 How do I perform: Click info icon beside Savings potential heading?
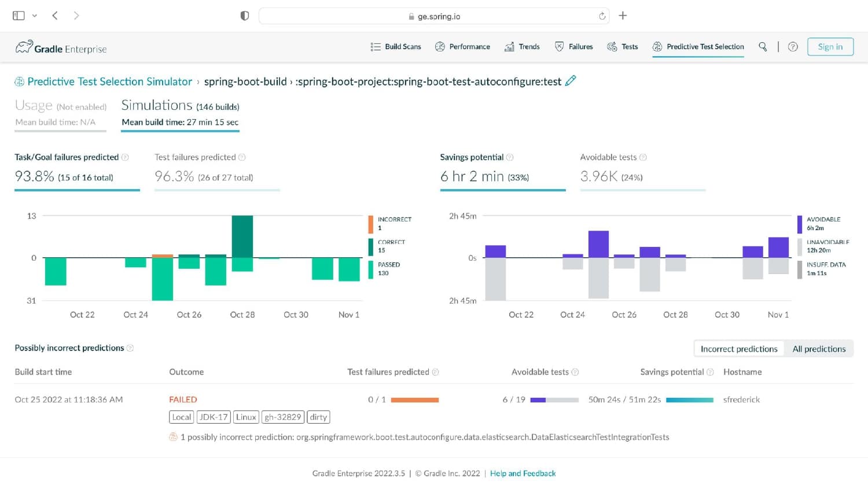point(510,157)
